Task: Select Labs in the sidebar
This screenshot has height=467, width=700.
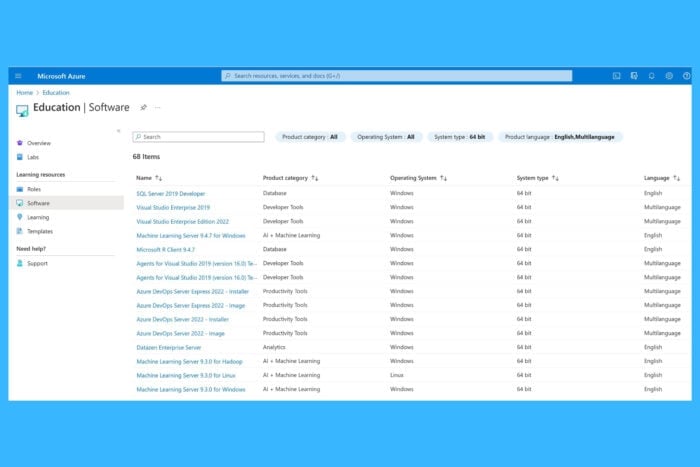Action: (33, 157)
